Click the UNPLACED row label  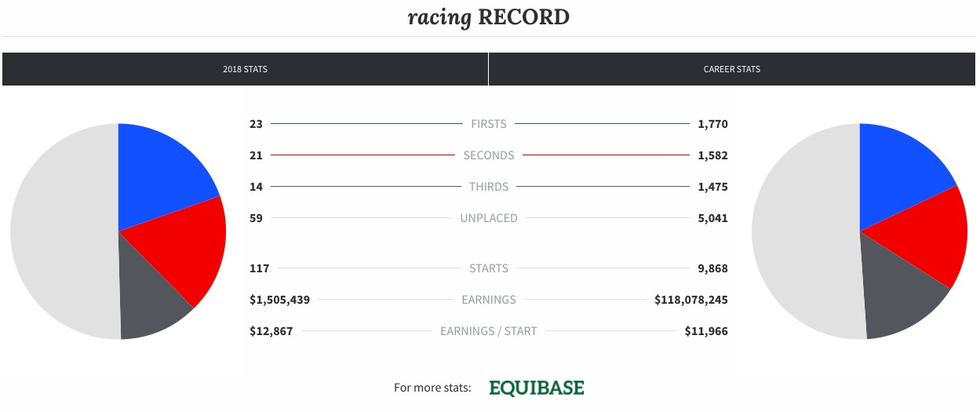pos(489,218)
